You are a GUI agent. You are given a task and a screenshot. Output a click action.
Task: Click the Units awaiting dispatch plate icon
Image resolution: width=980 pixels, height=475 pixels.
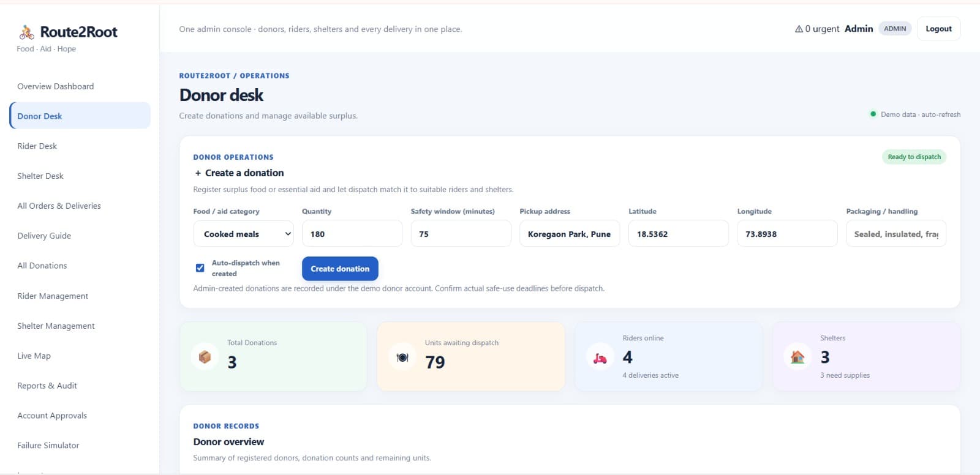[x=402, y=357]
